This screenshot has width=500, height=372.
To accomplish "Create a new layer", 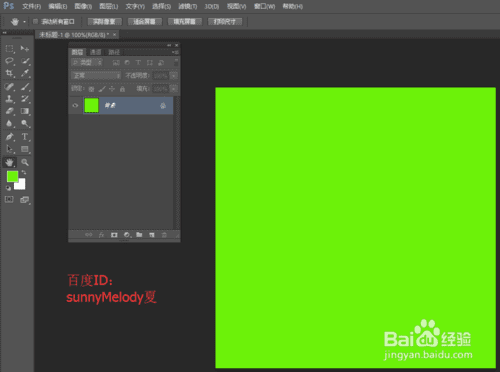I will pyautogui.click(x=152, y=235).
